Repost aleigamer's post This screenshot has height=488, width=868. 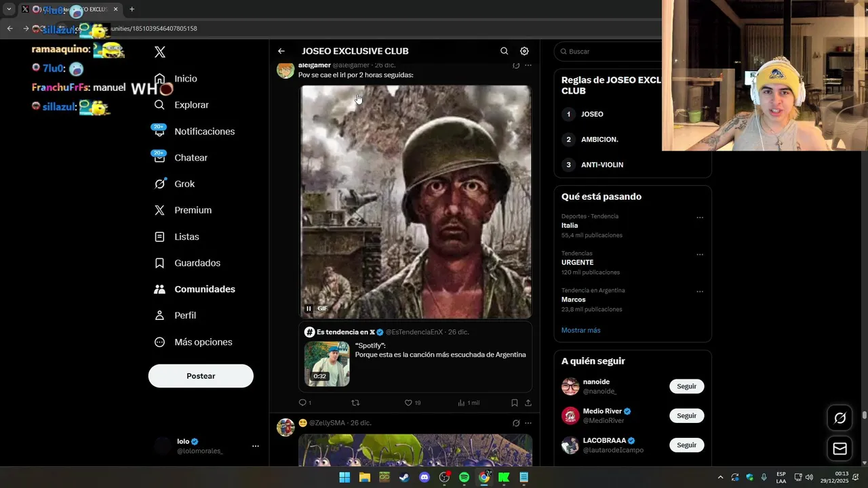point(355,403)
